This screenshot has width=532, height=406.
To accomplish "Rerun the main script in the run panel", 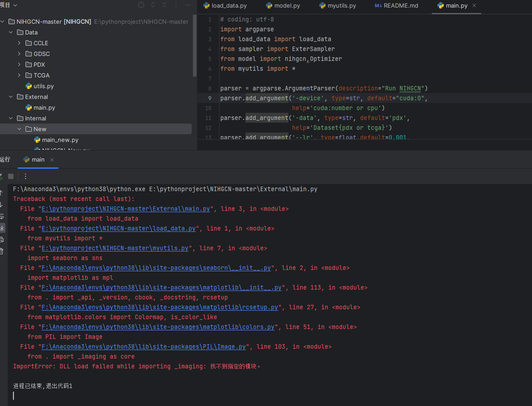I will (2, 176).
